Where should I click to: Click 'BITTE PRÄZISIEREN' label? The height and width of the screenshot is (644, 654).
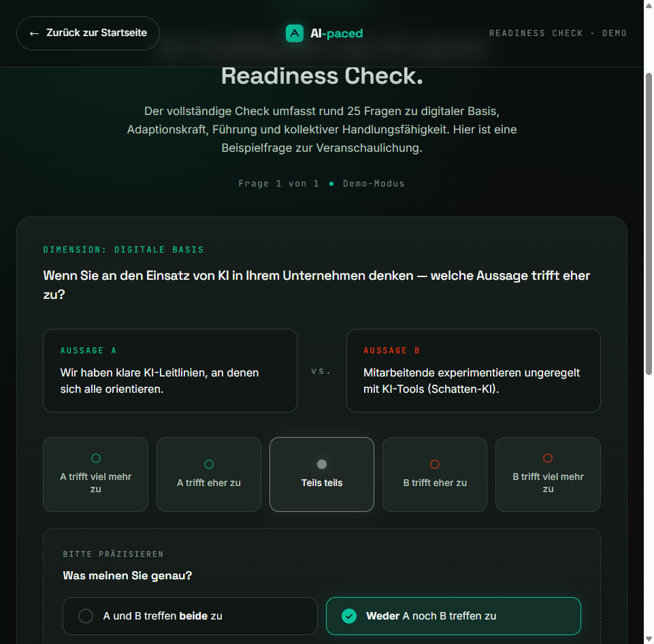pos(113,554)
